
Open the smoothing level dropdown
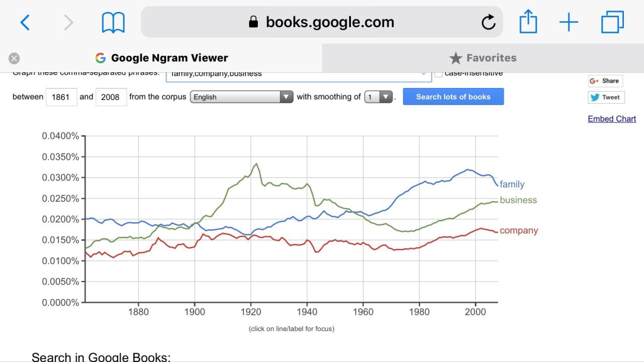click(x=385, y=96)
